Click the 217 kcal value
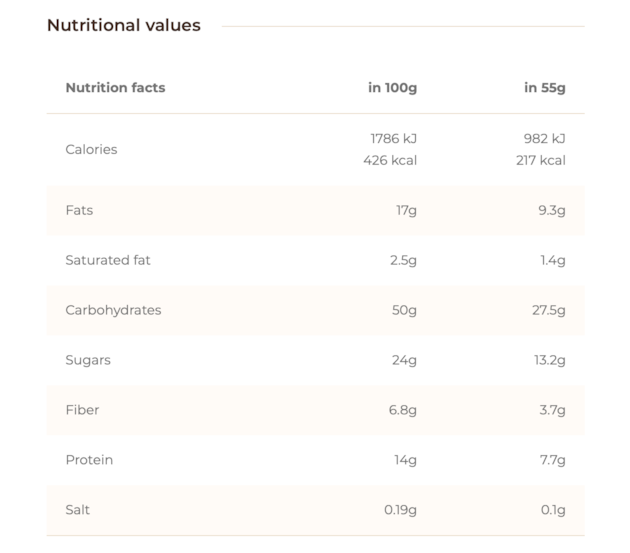Viewport: 630px width, 553px height. point(541,160)
